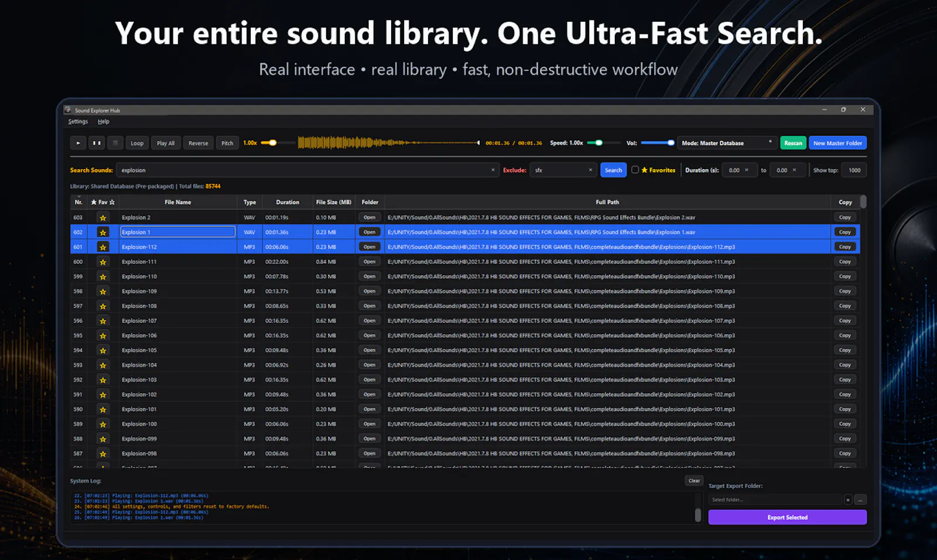The image size is (937, 560).
Task: Sort by the Nr. column header
Action: [78, 202]
